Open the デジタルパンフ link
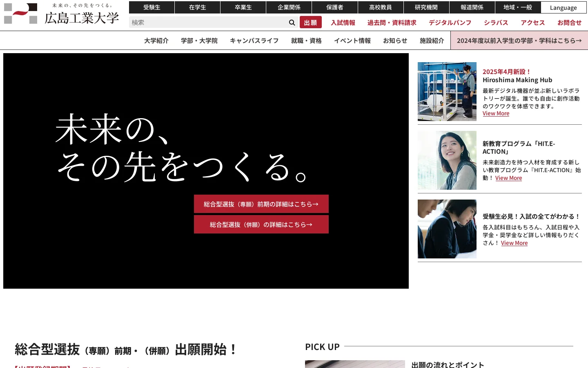 coord(450,23)
